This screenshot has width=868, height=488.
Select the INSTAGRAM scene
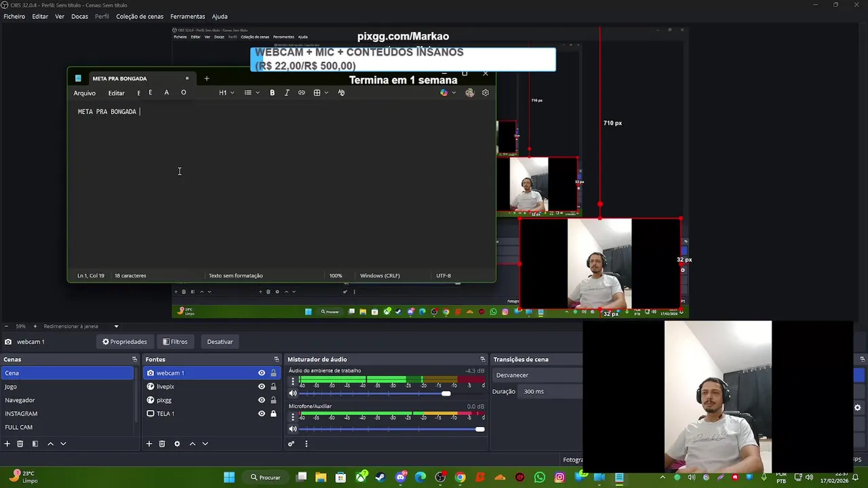pyautogui.click(x=67, y=413)
